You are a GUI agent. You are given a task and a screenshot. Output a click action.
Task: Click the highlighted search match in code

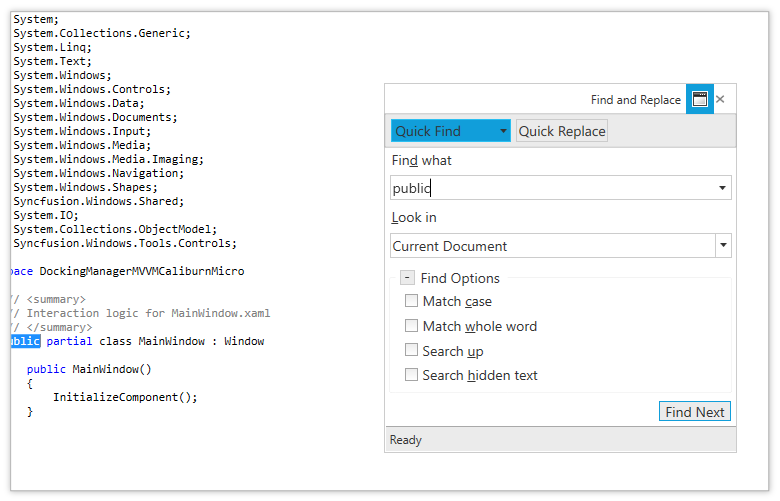click(25, 341)
